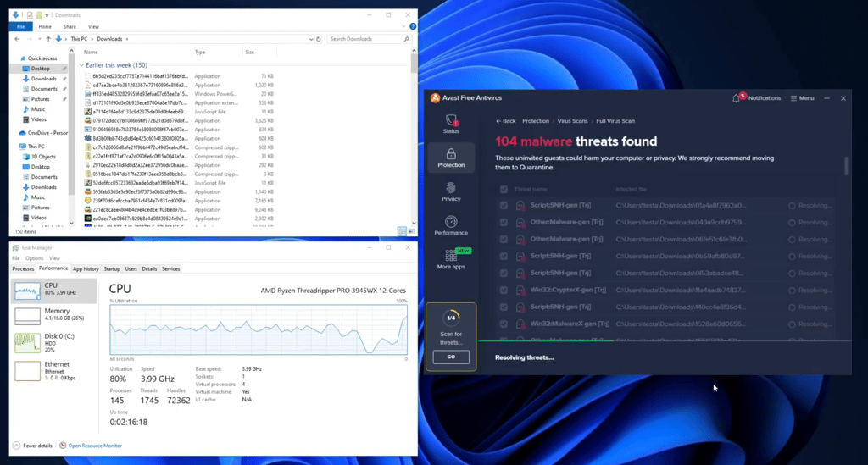Open the Task Manager View menu
This screenshot has width=868, height=465.
tap(54, 258)
